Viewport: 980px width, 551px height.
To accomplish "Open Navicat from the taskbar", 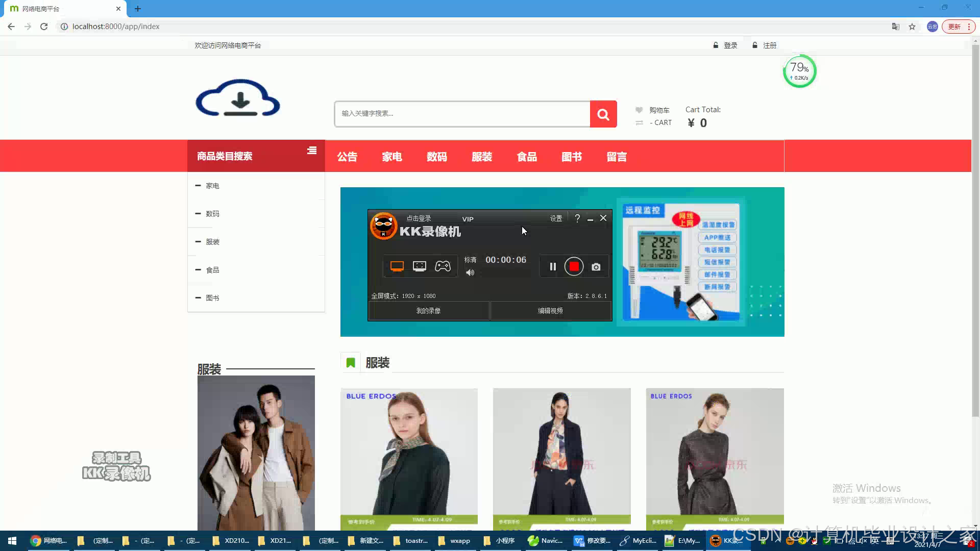I will point(546,541).
